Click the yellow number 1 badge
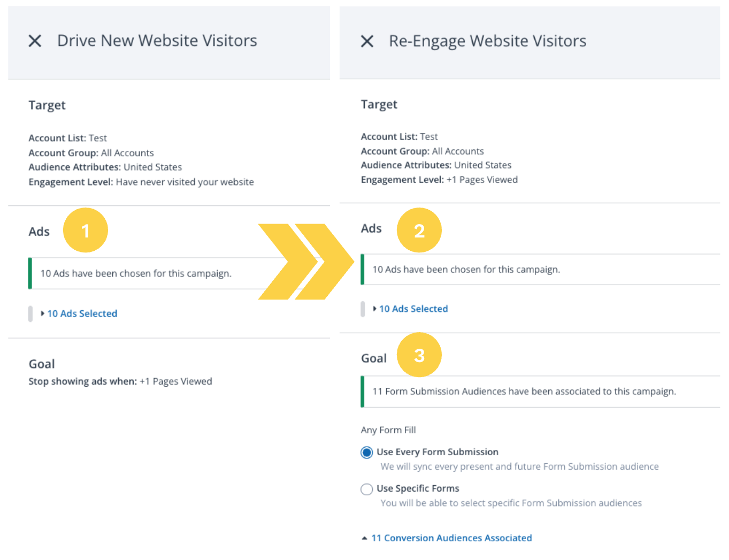This screenshot has width=729, height=560. click(x=86, y=231)
